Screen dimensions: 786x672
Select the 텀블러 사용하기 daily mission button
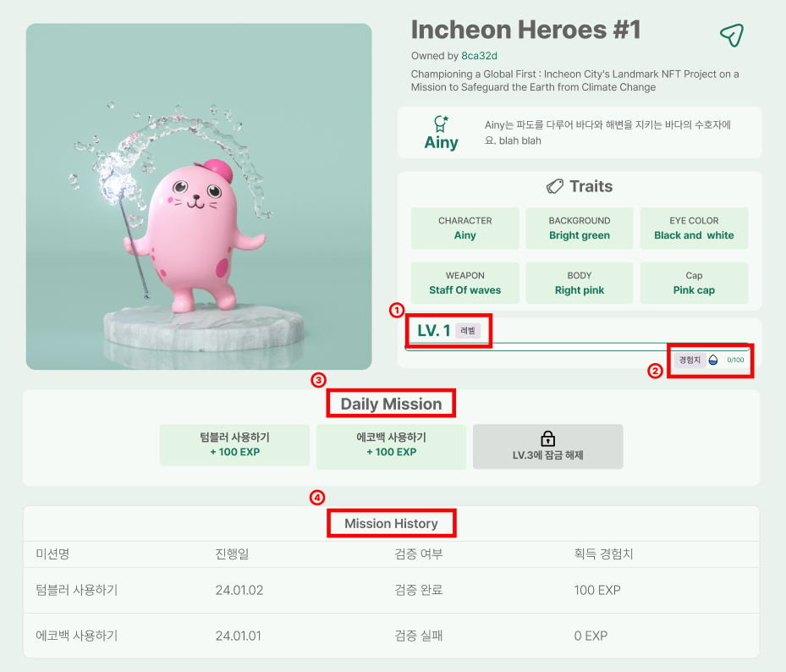pyautogui.click(x=234, y=445)
